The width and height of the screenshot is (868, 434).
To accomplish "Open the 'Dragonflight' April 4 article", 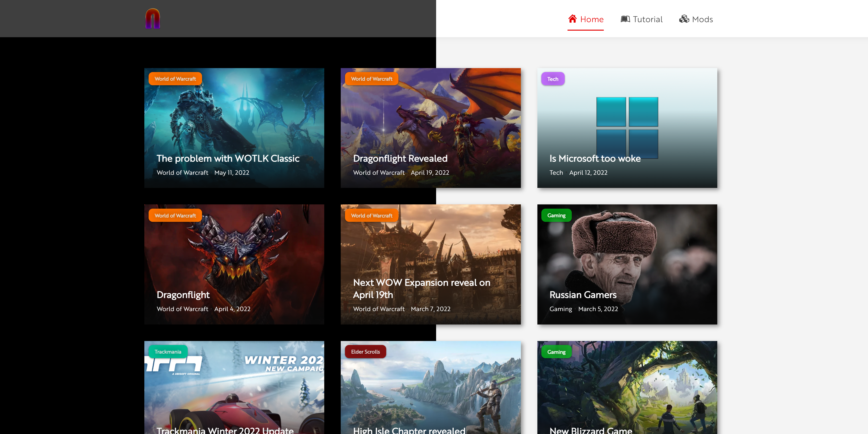I will 183,295.
